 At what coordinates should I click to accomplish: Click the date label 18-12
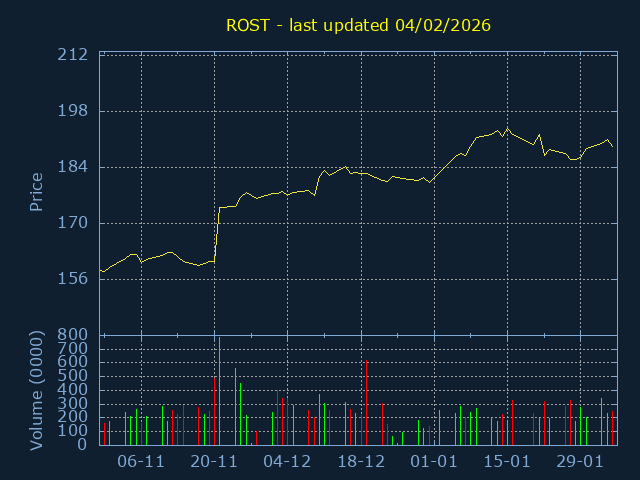361,462
